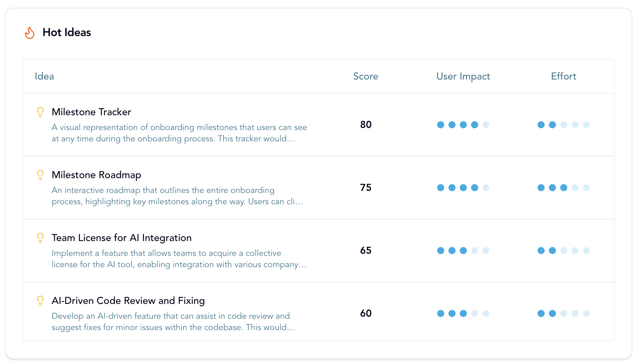This screenshot has width=638, height=364.
Task: Click the score 80 for Milestone Tracker
Action: point(366,125)
